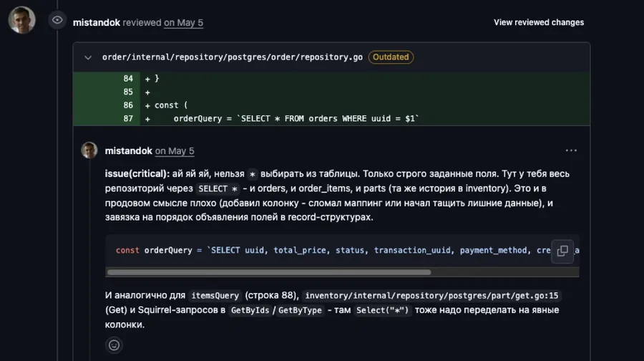
Task: Open order/internal/repository/postgres/order/repository.go file path
Action: tap(233, 57)
